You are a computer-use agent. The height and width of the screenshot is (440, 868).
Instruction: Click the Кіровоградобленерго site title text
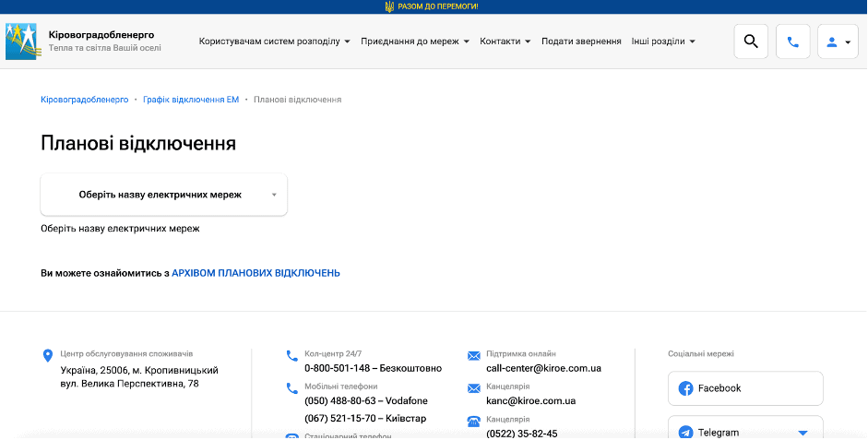click(x=101, y=35)
